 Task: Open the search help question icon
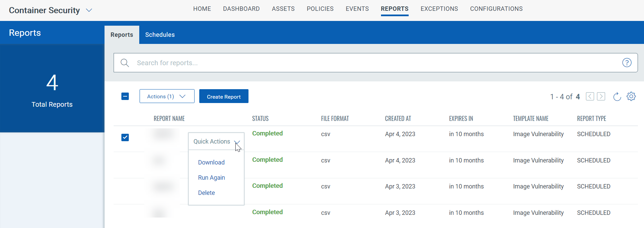click(626, 63)
